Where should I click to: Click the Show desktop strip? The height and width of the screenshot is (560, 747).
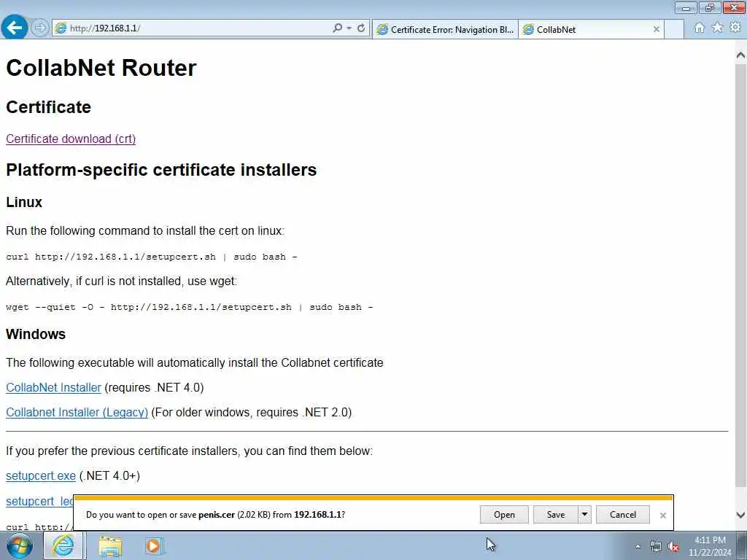(x=742, y=545)
